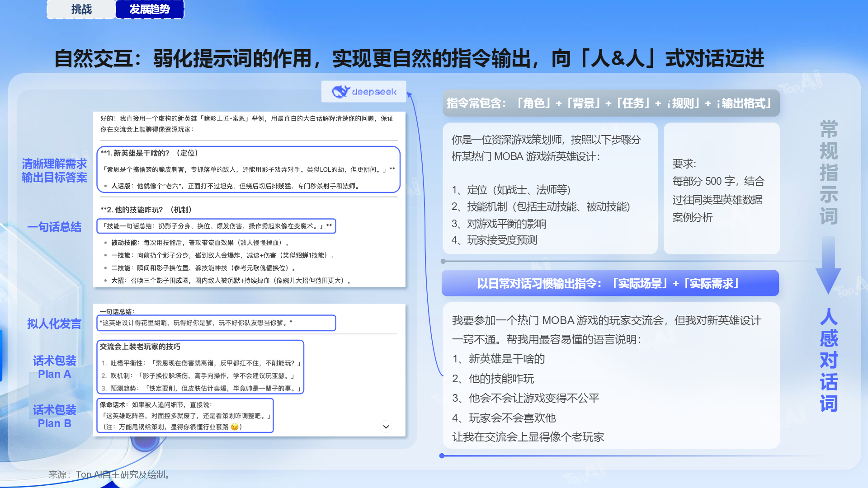Click the line 我要参加一个热门 MOBA 游戏的玩家交流会
Image resolution: width=868 pixels, height=488 pixels.
607,320
